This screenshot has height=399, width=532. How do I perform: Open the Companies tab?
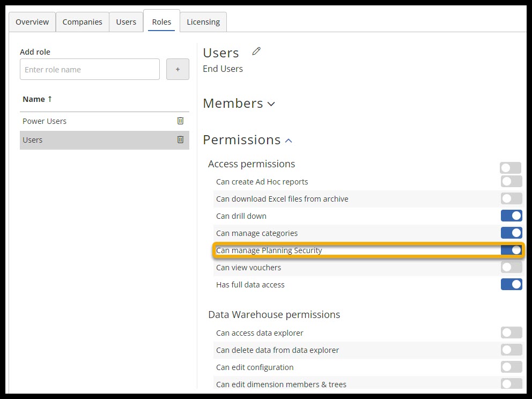tap(82, 22)
